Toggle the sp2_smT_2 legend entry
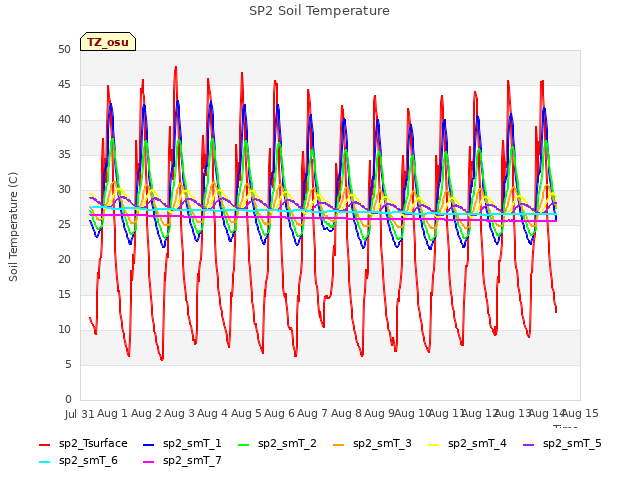The height and width of the screenshot is (480, 640). coord(277,444)
